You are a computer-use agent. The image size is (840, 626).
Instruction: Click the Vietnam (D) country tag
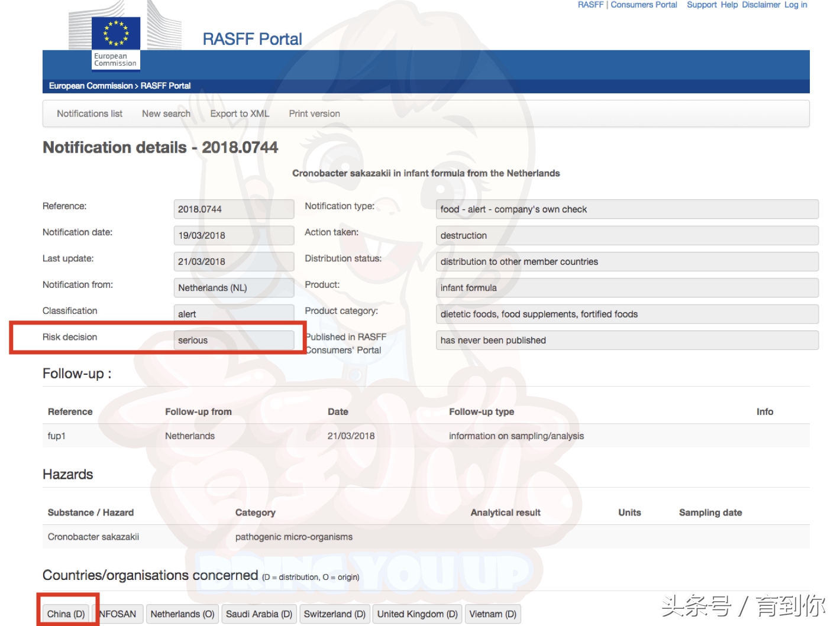[x=493, y=614]
